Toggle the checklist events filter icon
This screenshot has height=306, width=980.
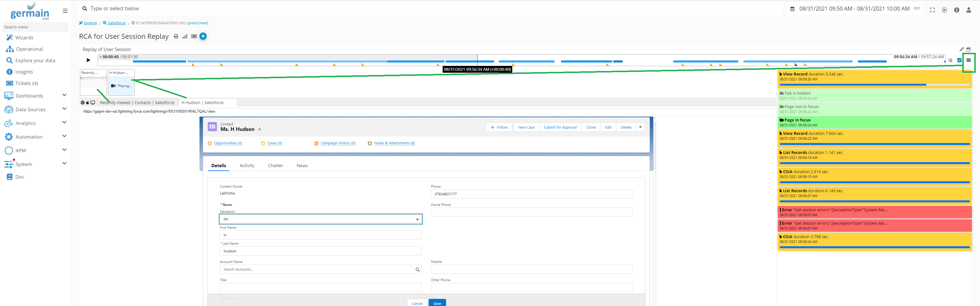pyautogui.click(x=950, y=60)
